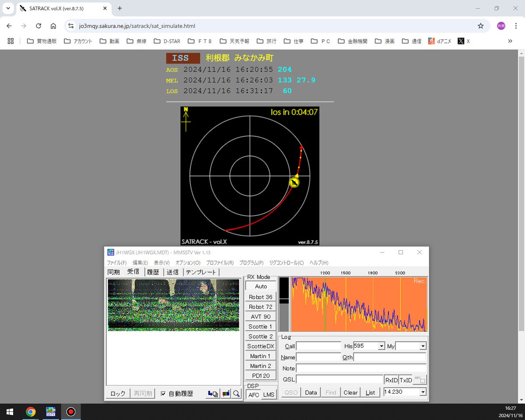Open the apps grid in bookmarks bar
525x420 pixels.
pyautogui.click(x=11, y=41)
